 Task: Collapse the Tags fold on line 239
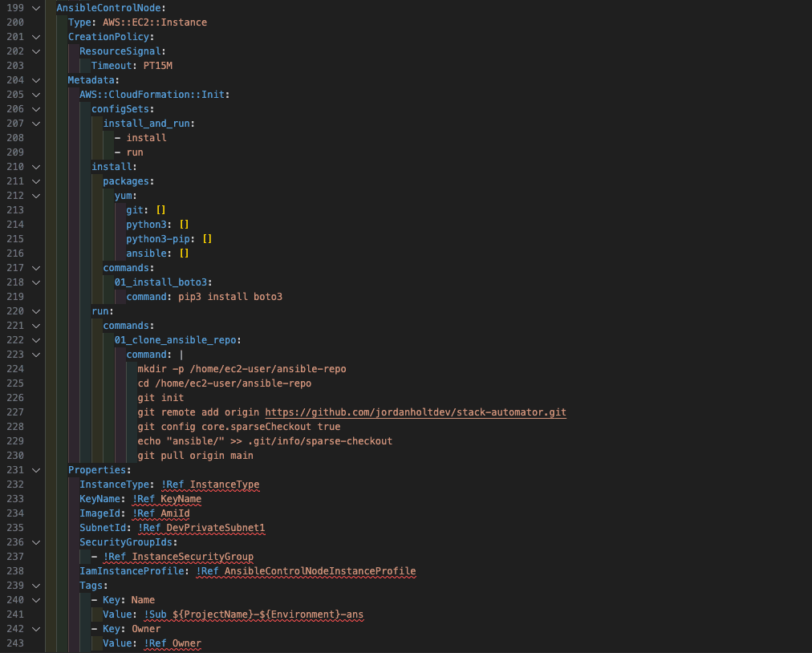(x=36, y=586)
